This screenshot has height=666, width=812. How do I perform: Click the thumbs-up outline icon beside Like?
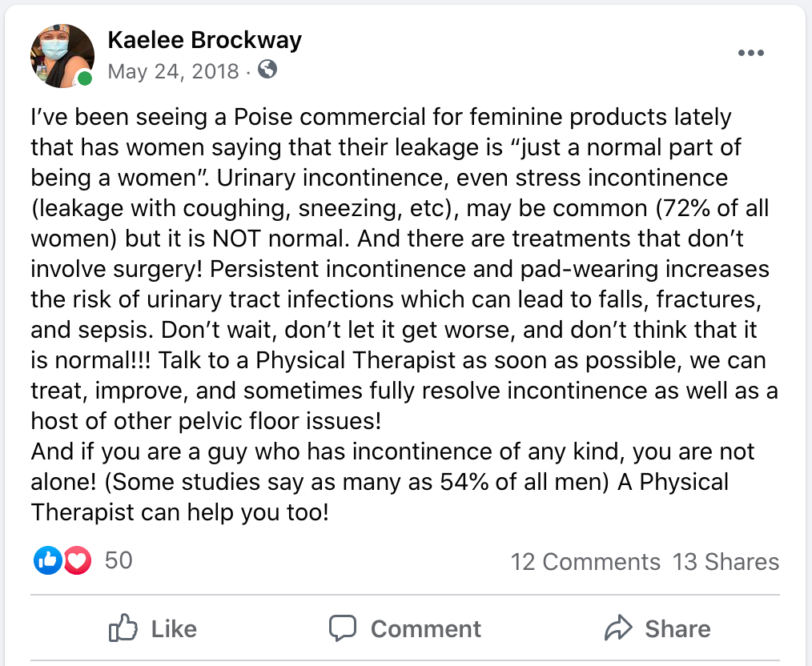pyautogui.click(x=123, y=628)
